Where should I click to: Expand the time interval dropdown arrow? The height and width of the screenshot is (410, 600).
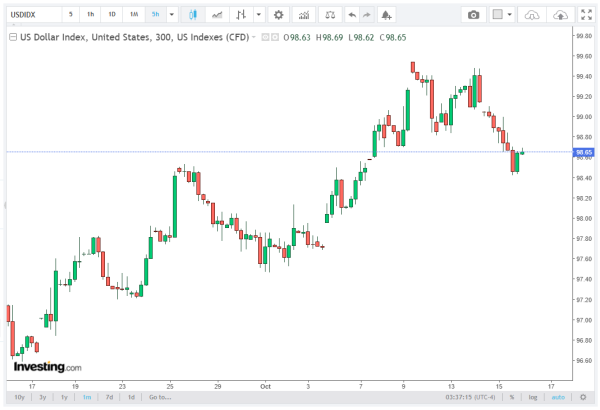tap(172, 15)
